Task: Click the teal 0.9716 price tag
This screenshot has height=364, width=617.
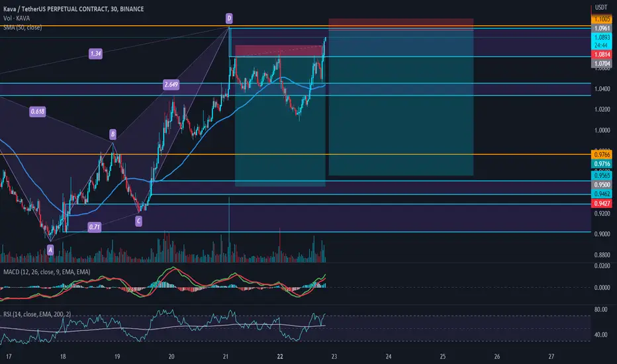Action: [602, 163]
